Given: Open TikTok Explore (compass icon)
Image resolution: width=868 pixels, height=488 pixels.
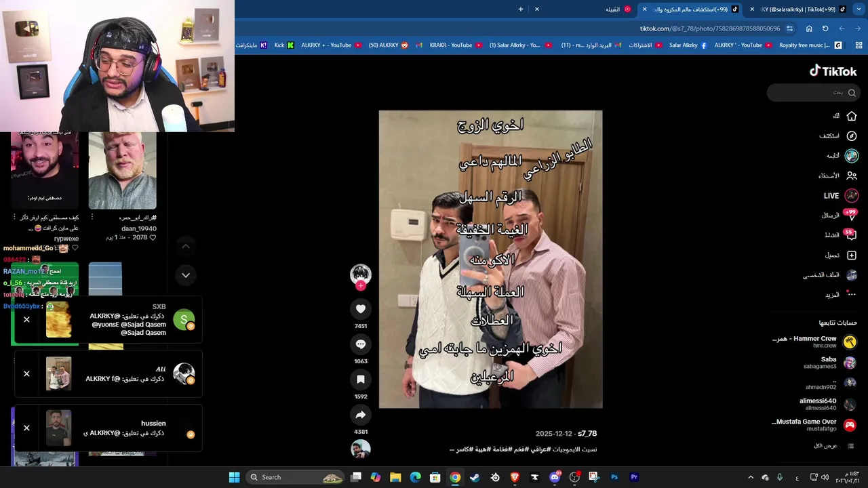Looking at the screenshot, I should point(838,136).
